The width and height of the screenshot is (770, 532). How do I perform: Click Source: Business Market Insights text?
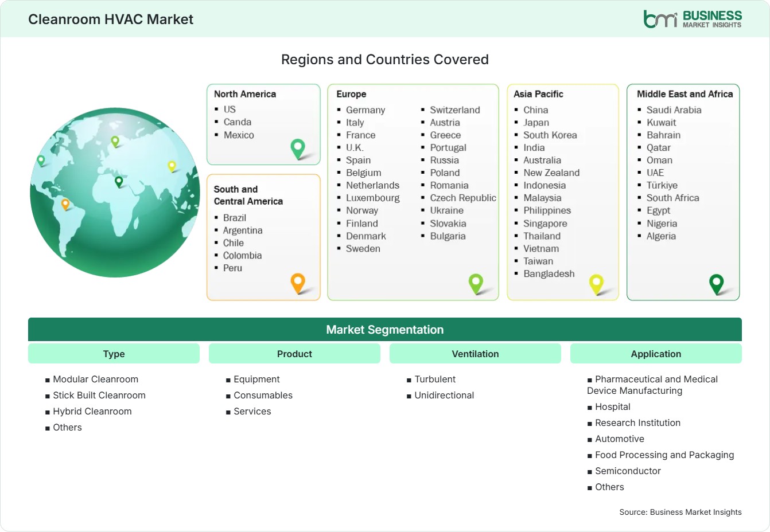tap(680, 512)
